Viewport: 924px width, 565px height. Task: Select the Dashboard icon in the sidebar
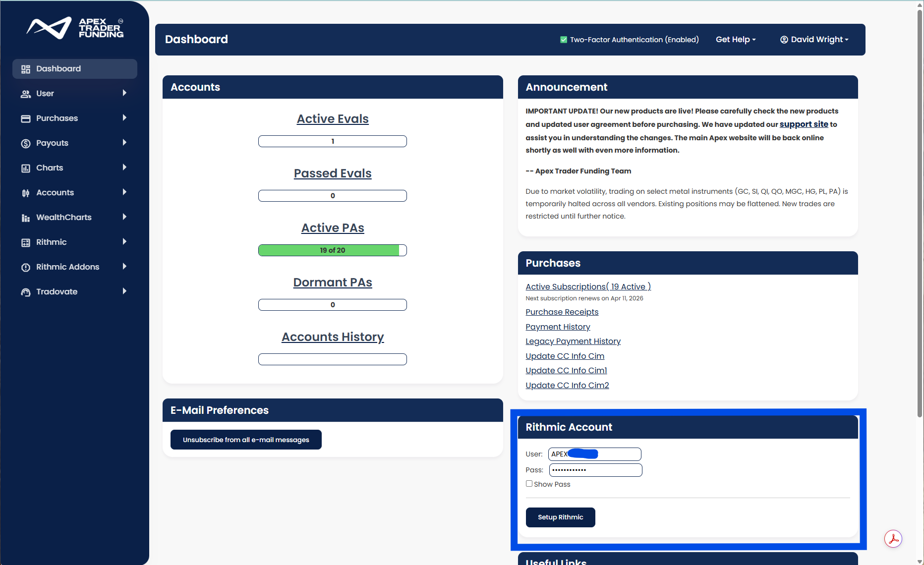pyautogui.click(x=26, y=68)
